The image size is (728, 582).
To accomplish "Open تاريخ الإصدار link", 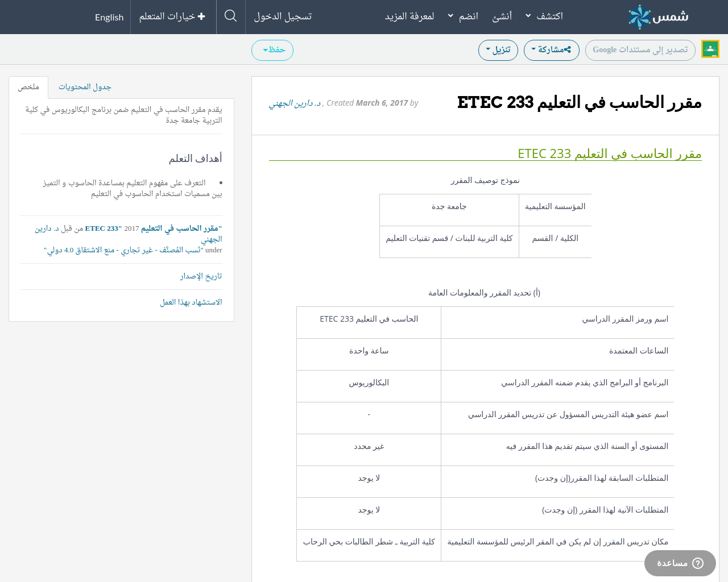I will point(201,276).
